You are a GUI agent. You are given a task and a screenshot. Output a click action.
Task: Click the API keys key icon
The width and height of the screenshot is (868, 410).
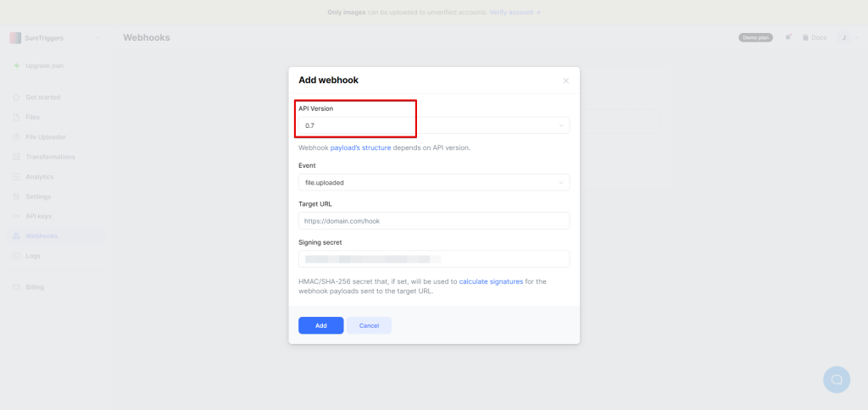tap(16, 216)
